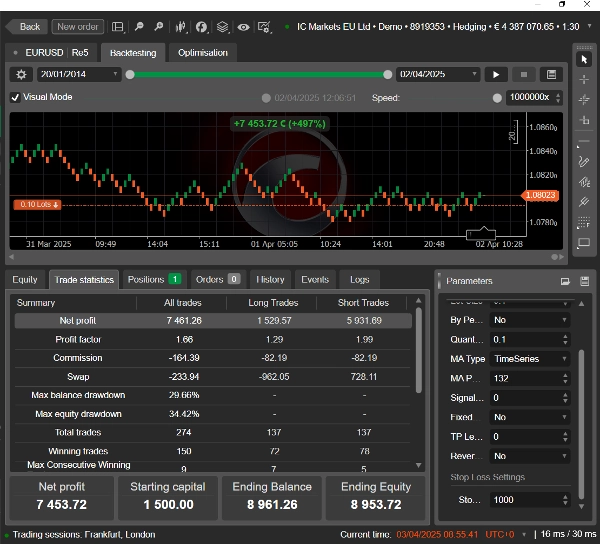Detach the Parameters panel window icon
Viewport: 600px width, 544px height.
(565, 281)
